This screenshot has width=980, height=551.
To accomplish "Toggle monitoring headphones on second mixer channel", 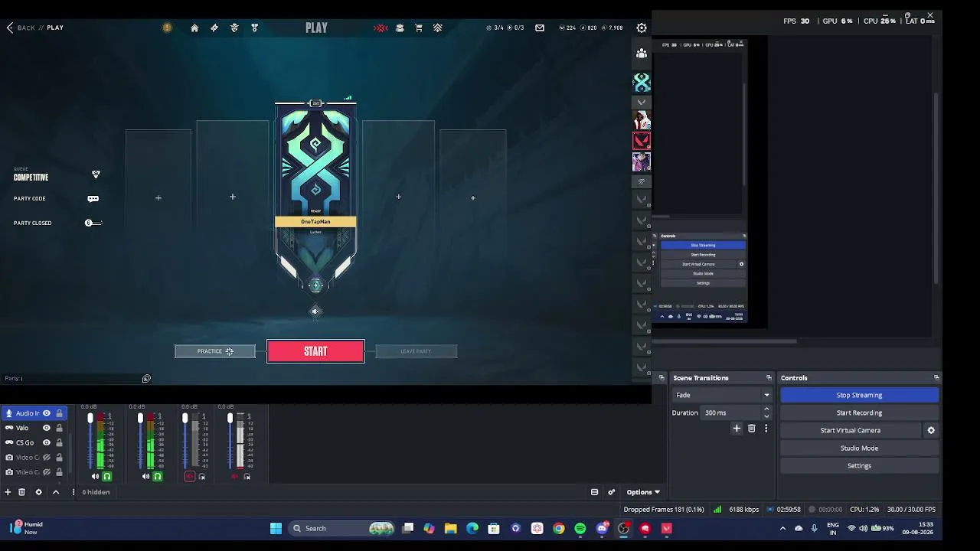I will click(x=158, y=477).
